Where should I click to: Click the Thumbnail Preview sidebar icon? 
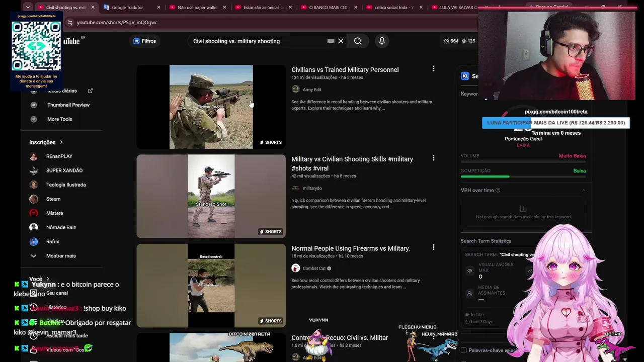click(34, 105)
